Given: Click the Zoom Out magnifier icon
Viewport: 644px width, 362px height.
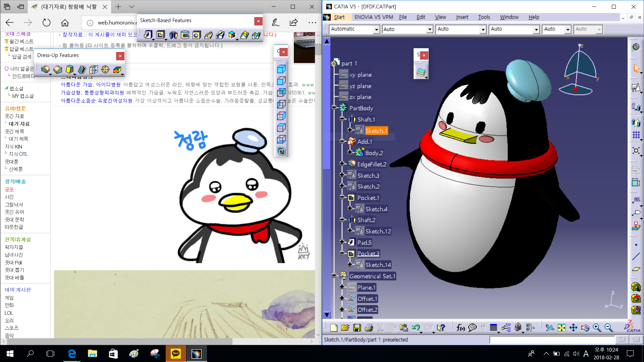Looking at the screenshot, I should [x=608, y=328].
